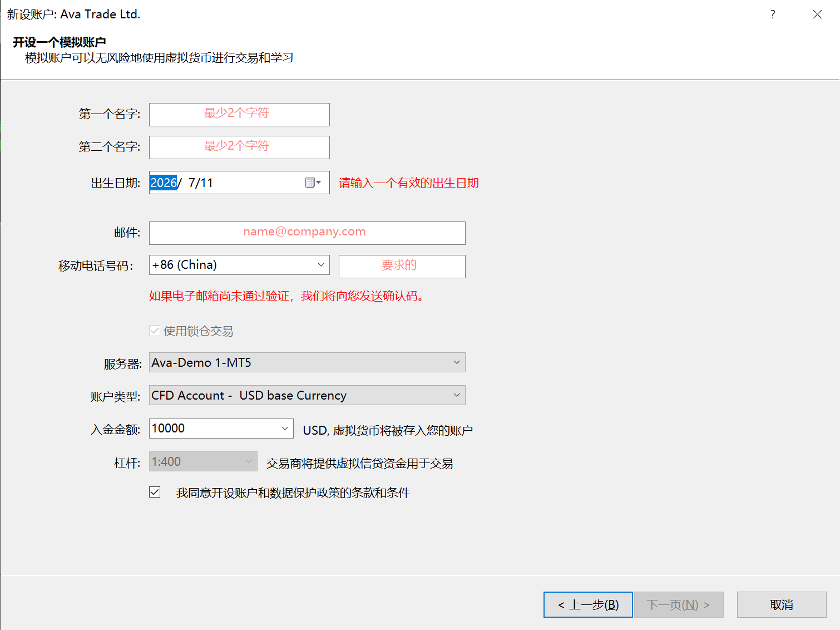Click the 邮件 field label

127,233
